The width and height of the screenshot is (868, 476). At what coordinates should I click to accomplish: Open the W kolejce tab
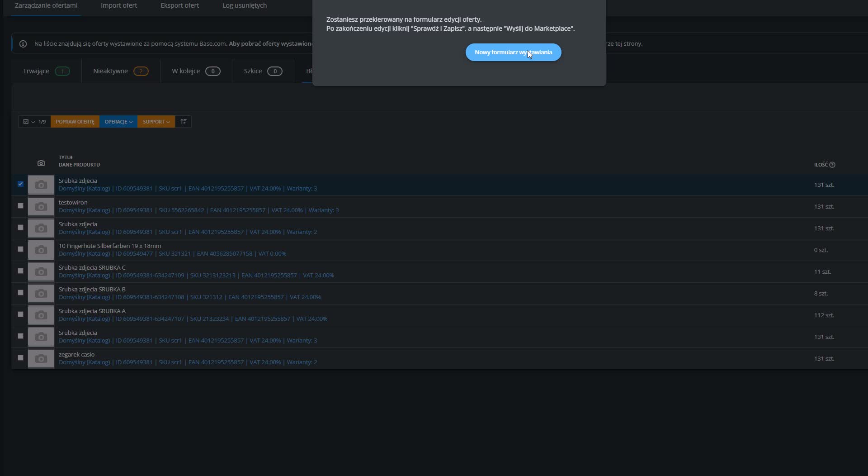(196, 71)
